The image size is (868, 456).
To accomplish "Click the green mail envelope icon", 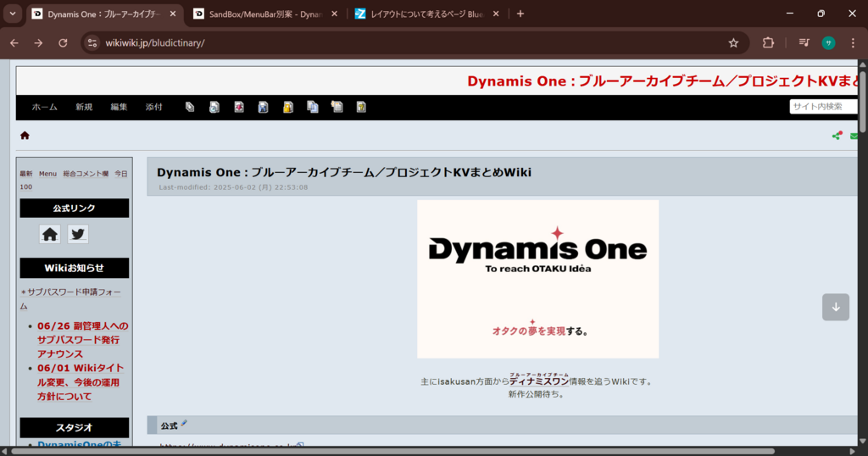I will coord(854,136).
